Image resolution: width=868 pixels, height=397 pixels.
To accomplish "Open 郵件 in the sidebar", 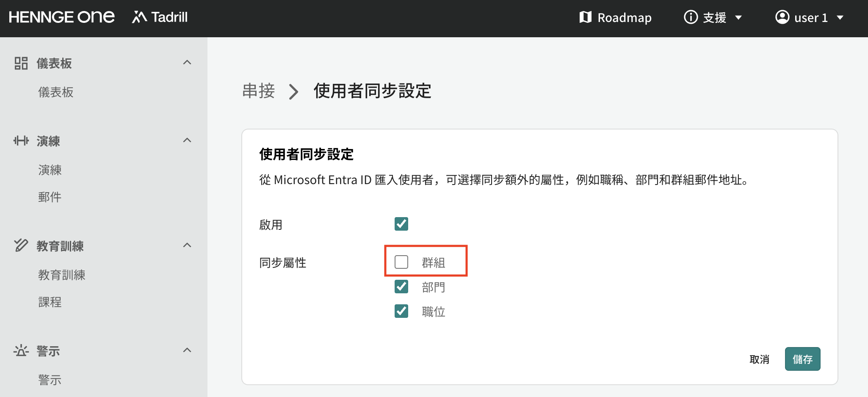I will (50, 197).
